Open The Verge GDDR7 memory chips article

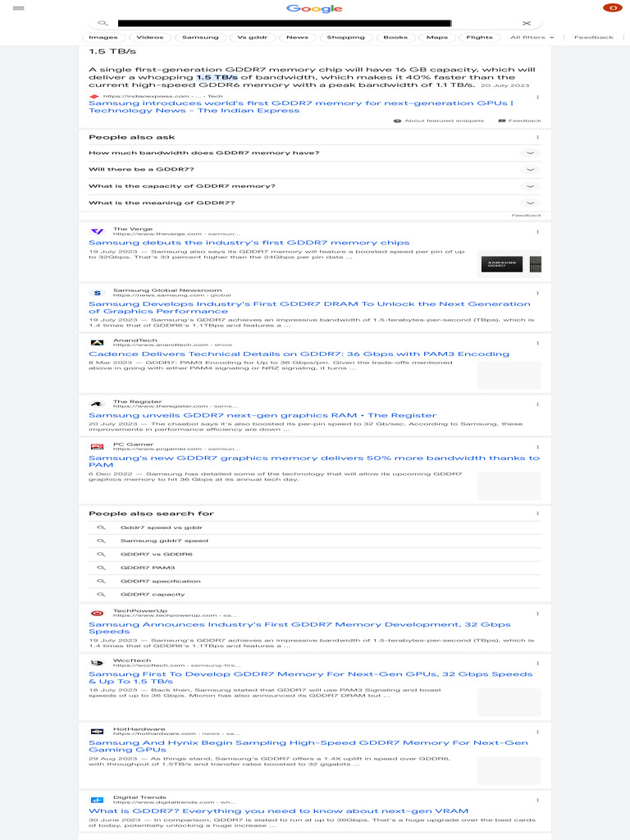click(249, 243)
